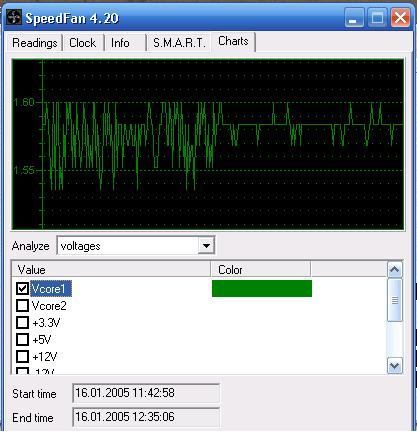417x436 pixels.
Task: Click the list scrollbar up arrow
Action: (x=395, y=269)
